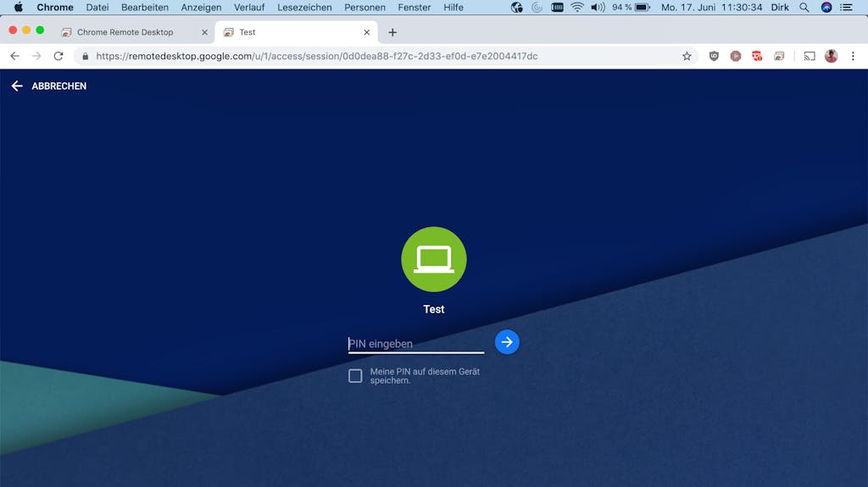
Task: Open the keyboard input menu icon
Action: [557, 7]
